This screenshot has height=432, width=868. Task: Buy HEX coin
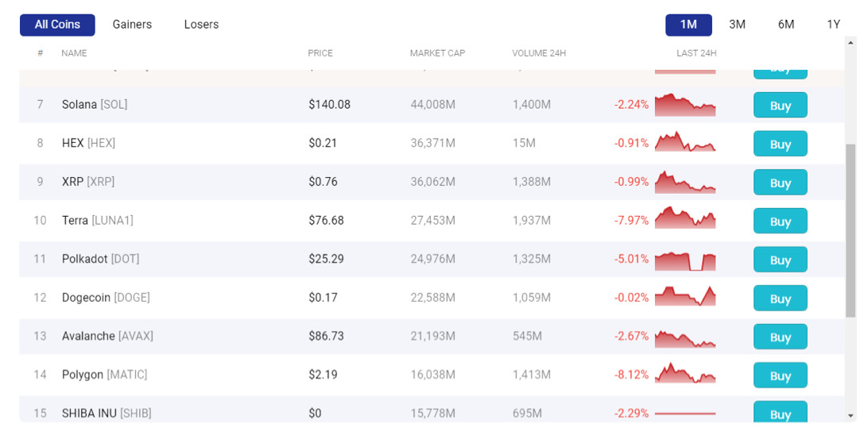coord(780,144)
